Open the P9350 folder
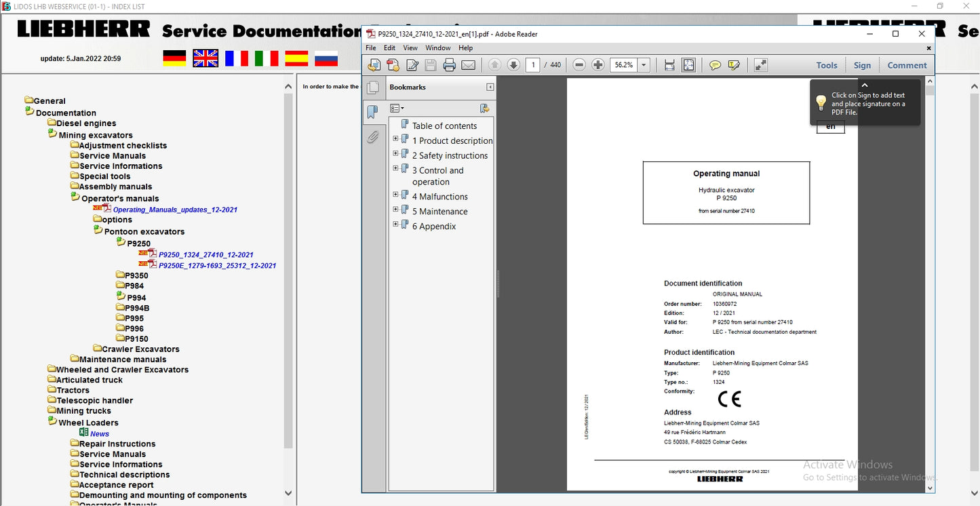The image size is (980, 506). click(x=136, y=276)
